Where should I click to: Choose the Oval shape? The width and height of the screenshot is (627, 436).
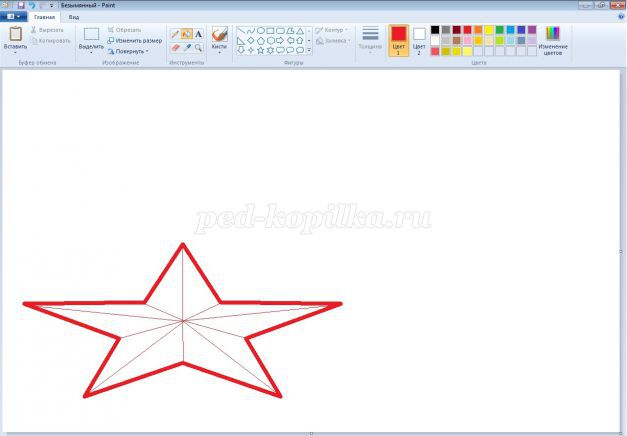tap(261, 31)
